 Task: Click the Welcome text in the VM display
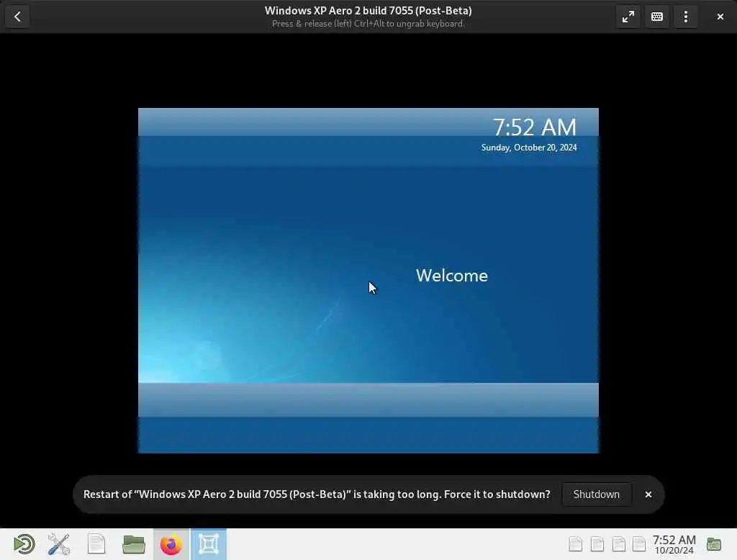coord(452,276)
